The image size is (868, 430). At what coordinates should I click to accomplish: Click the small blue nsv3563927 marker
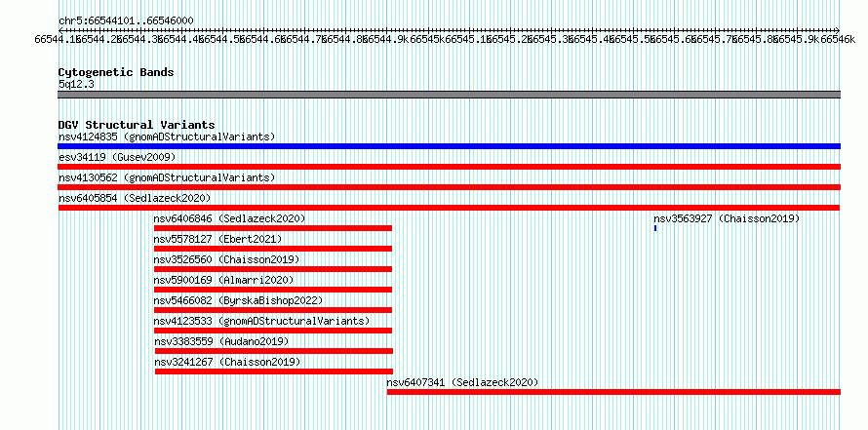tap(654, 228)
